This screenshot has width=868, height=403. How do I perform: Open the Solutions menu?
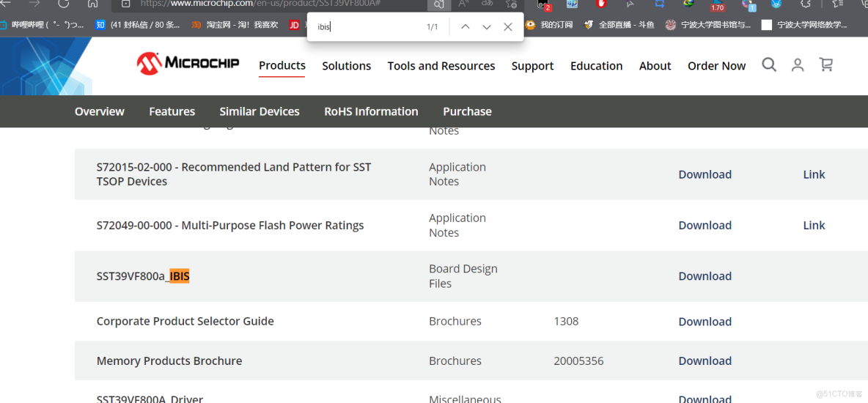[346, 66]
